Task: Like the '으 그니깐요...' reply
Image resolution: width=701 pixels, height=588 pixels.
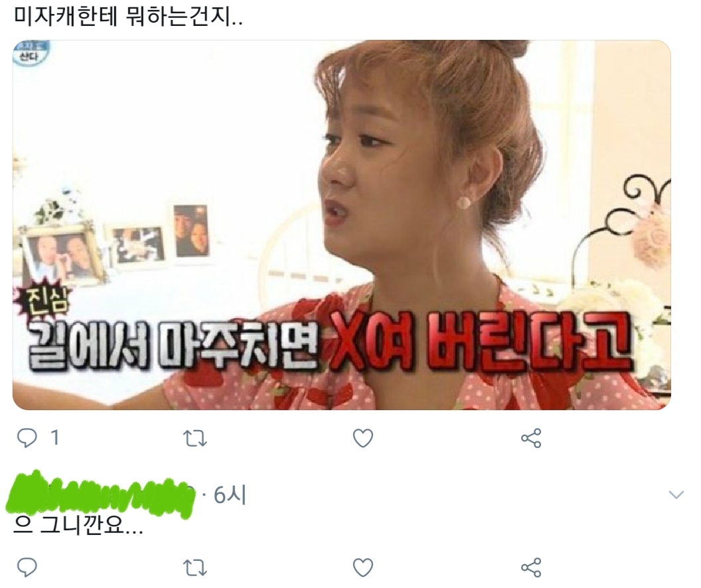Action: click(x=363, y=567)
